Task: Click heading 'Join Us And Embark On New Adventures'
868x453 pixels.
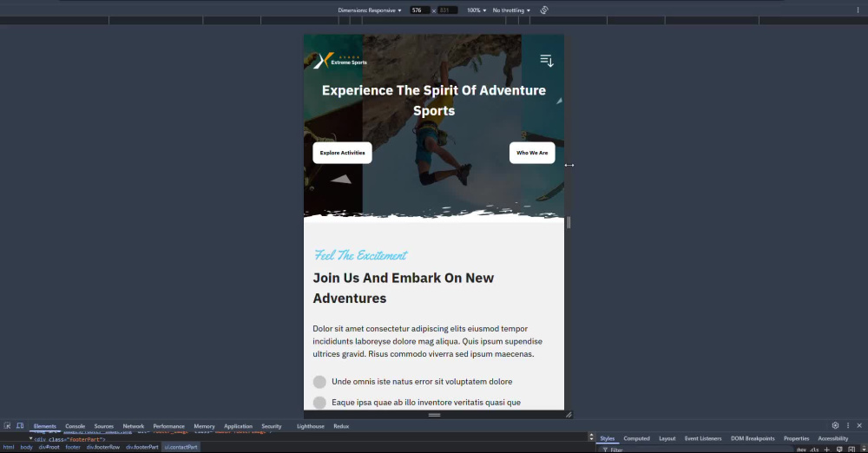Action: [403, 288]
